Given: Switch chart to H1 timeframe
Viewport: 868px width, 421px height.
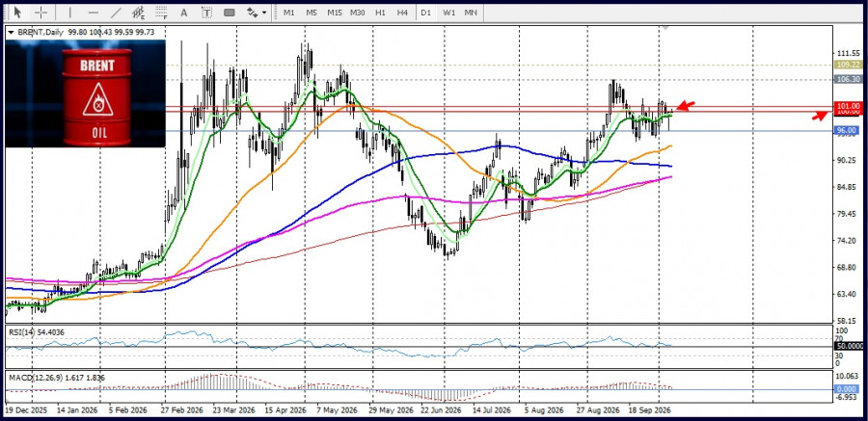Looking at the screenshot, I should coord(380,13).
